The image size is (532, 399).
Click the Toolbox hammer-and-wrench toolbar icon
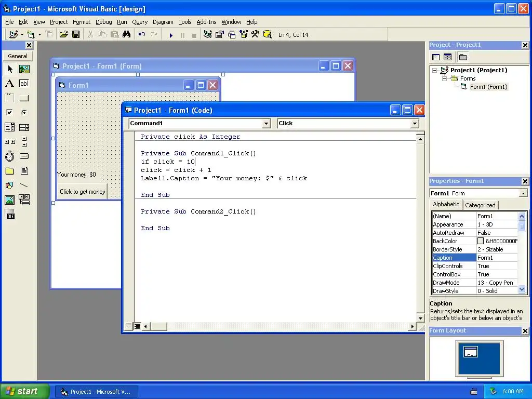(255, 34)
